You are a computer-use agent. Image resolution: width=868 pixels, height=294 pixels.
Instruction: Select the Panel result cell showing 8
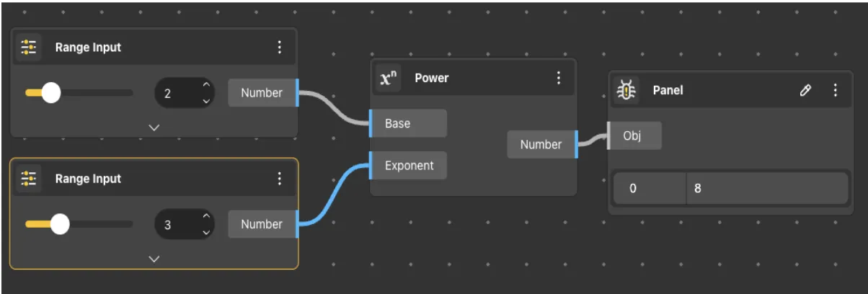pos(766,189)
